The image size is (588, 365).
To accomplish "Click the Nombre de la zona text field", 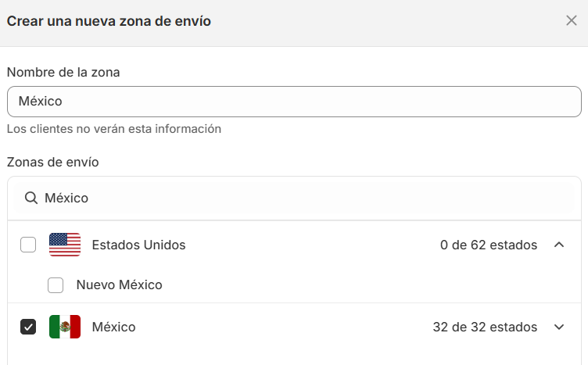I will 294,102.
